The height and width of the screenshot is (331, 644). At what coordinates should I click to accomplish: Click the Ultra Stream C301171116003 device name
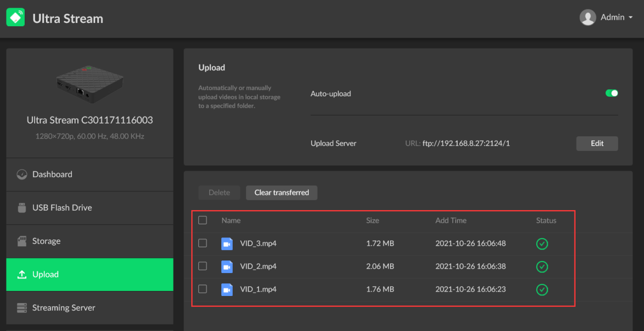click(90, 120)
